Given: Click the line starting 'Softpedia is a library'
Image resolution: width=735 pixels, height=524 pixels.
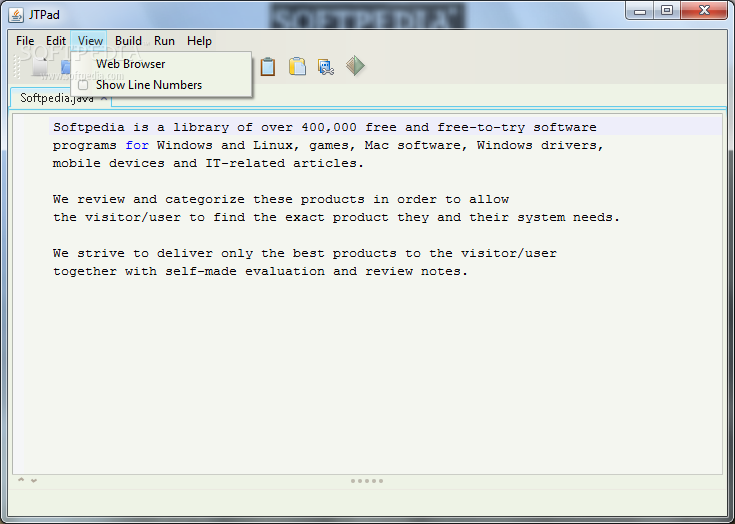Looking at the screenshot, I should coord(324,127).
